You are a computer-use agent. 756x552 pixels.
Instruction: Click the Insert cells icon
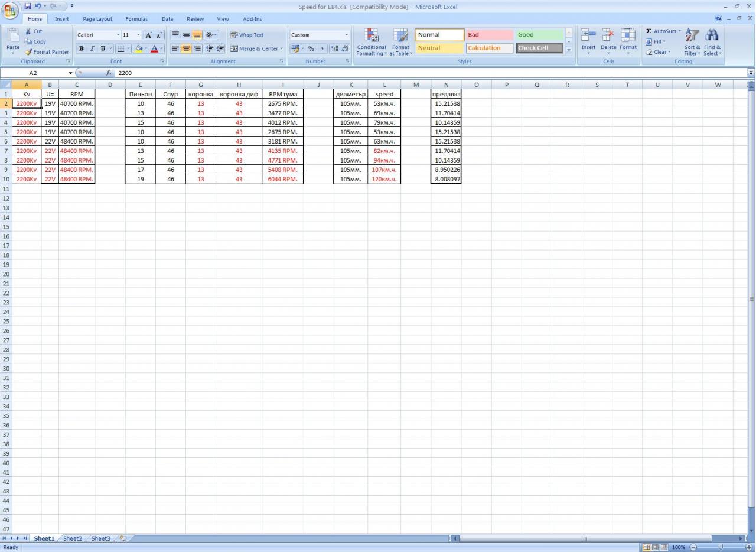588,37
